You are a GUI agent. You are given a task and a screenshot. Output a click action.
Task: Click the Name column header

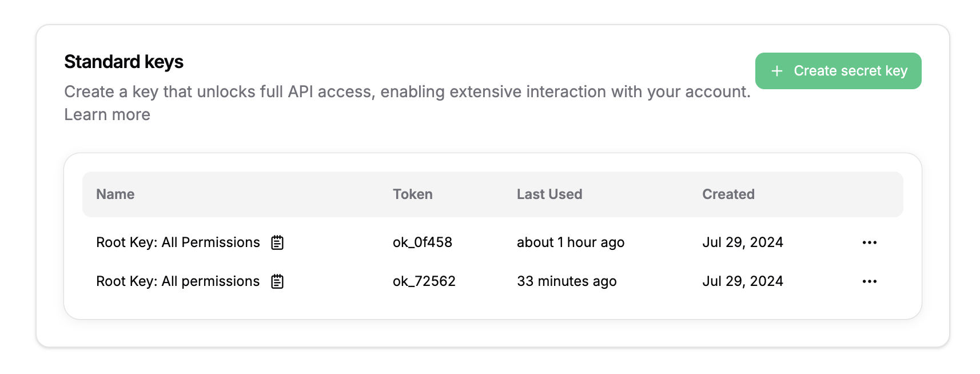pos(115,194)
